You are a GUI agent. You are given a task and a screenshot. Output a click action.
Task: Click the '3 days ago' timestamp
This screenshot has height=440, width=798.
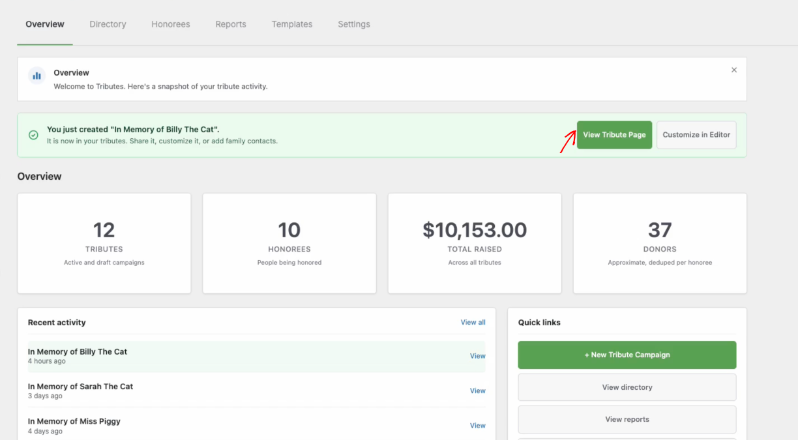tap(45, 396)
